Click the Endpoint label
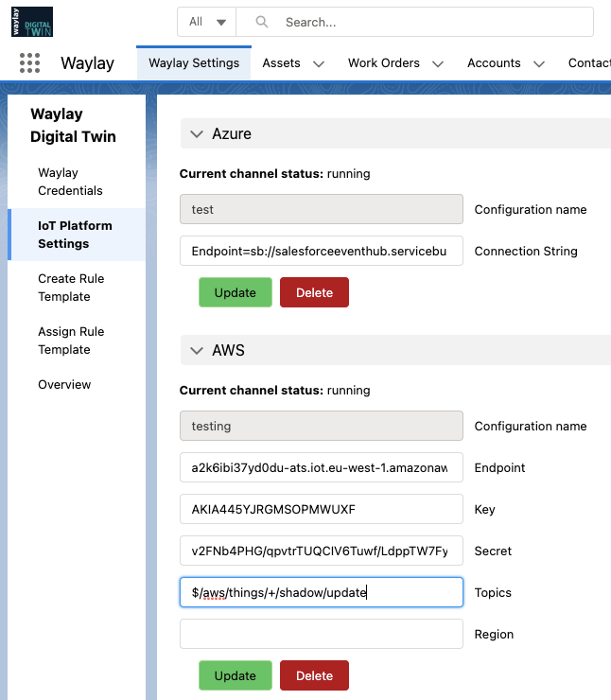The image size is (611, 700). click(499, 468)
